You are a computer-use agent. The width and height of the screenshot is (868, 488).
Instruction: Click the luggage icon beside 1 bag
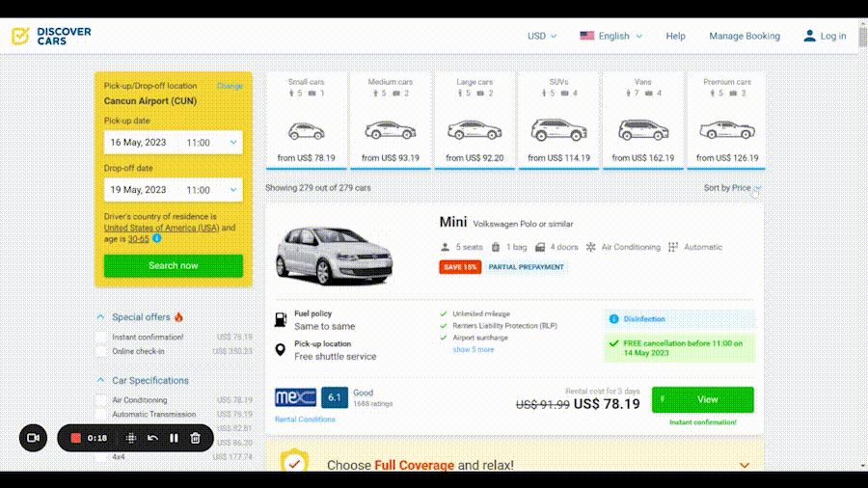[496, 247]
